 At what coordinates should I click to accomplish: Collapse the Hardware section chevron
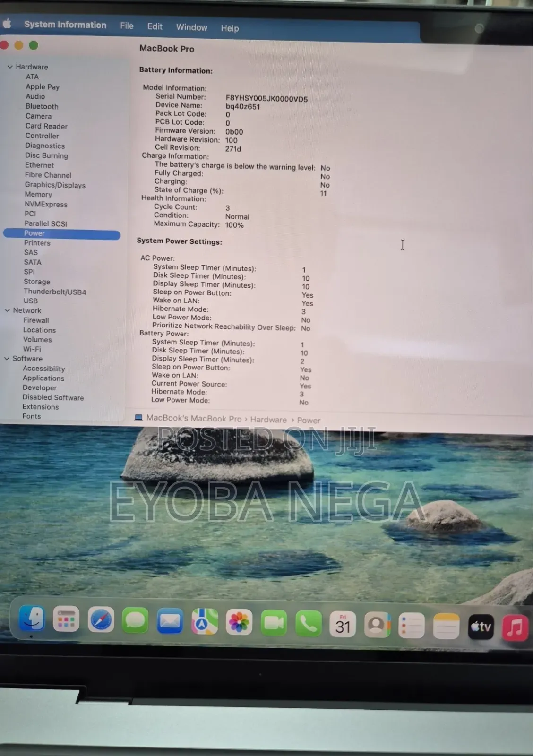10,67
